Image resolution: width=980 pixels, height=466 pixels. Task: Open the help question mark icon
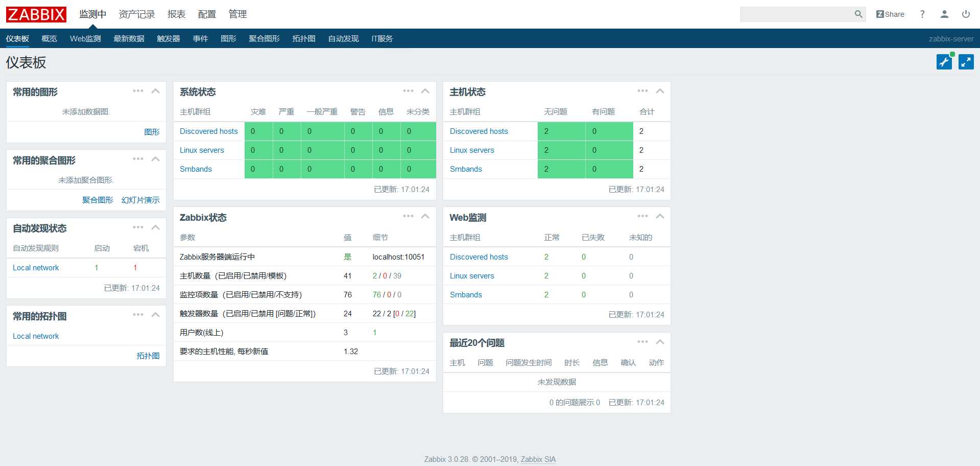click(922, 14)
